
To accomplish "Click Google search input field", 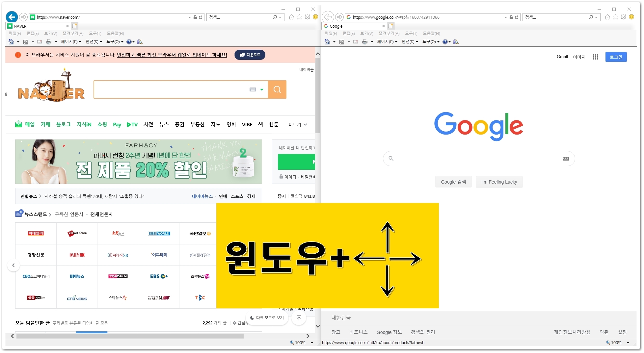I will click(x=478, y=159).
